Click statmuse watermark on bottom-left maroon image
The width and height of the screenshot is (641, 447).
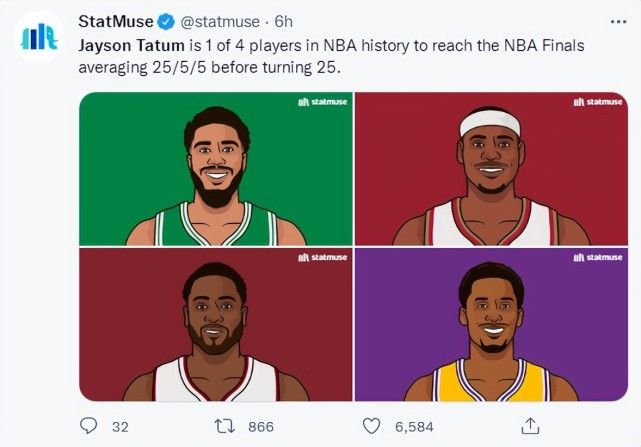[322, 257]
